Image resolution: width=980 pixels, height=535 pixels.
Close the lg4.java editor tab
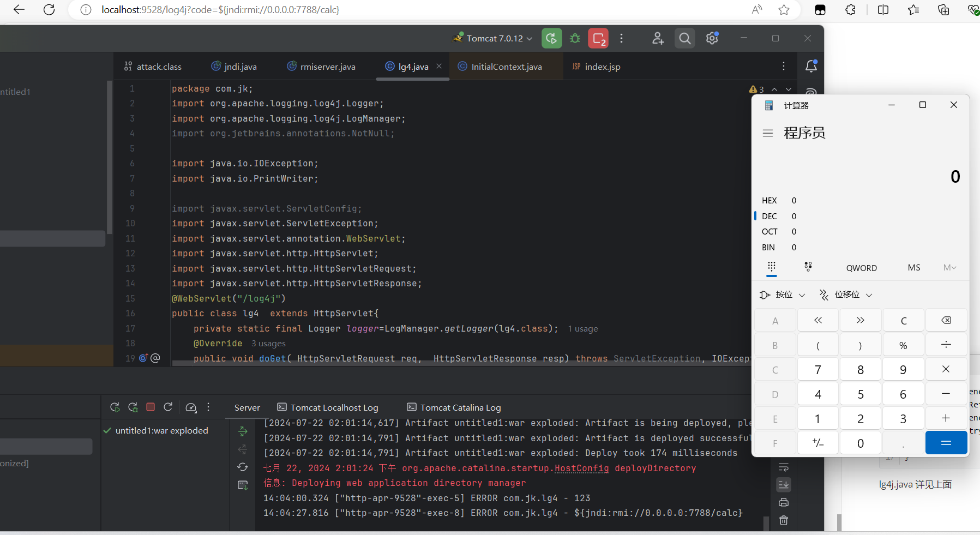tap(439, 66)
